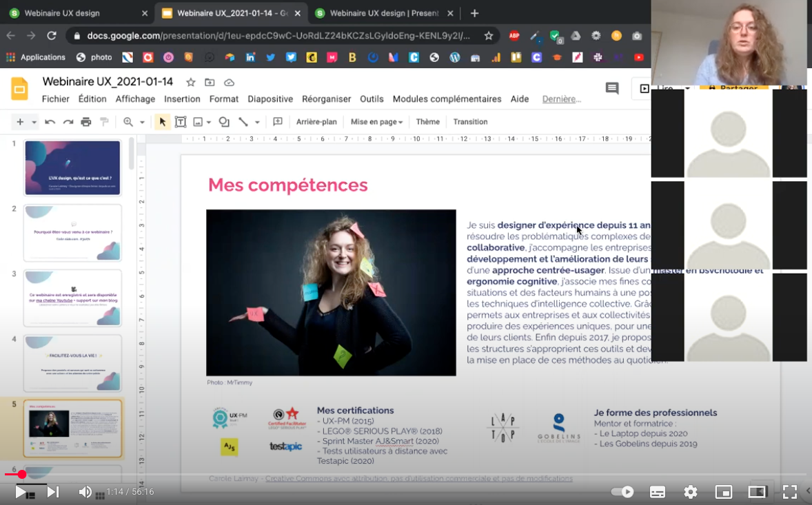Viewport: 812px width, 505px height.
Task: Add a new slide with the plus button
Action: coord(20,122)
